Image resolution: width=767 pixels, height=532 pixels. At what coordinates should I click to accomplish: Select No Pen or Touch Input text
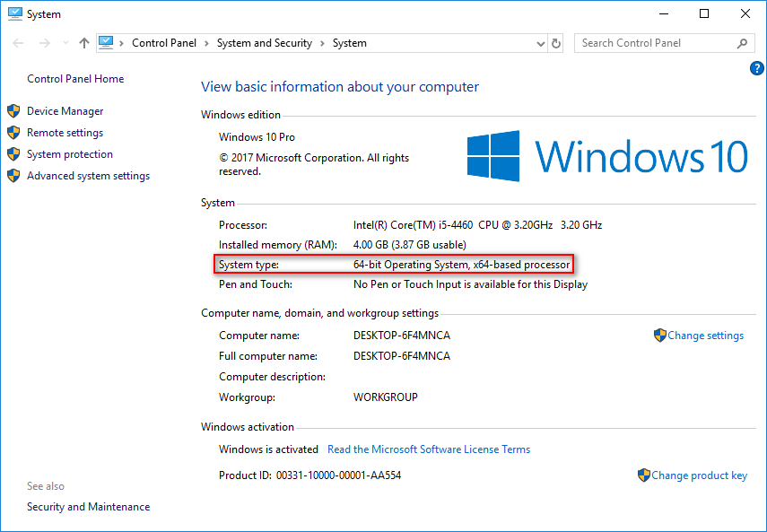click(x=470, y=284)
